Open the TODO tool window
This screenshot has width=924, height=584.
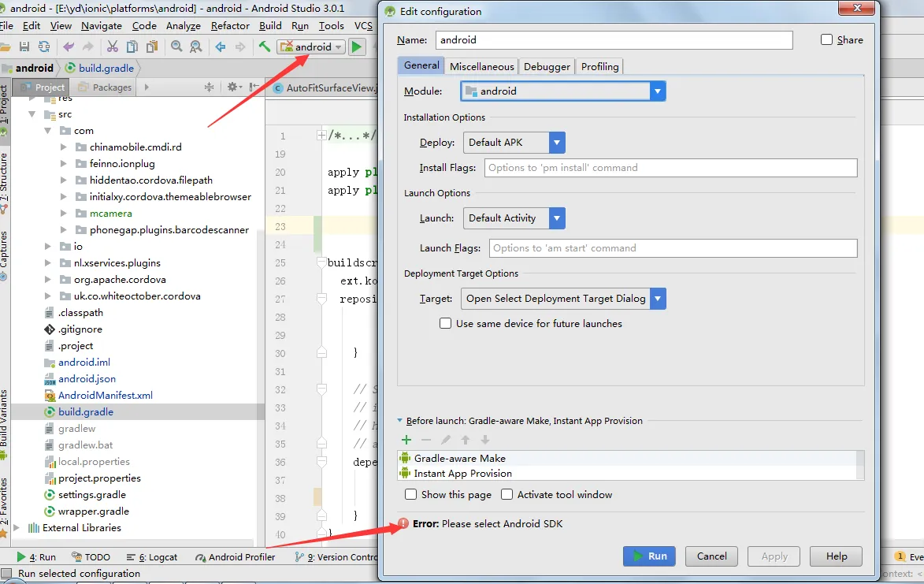pyautogui.click(x=91, y=557)
